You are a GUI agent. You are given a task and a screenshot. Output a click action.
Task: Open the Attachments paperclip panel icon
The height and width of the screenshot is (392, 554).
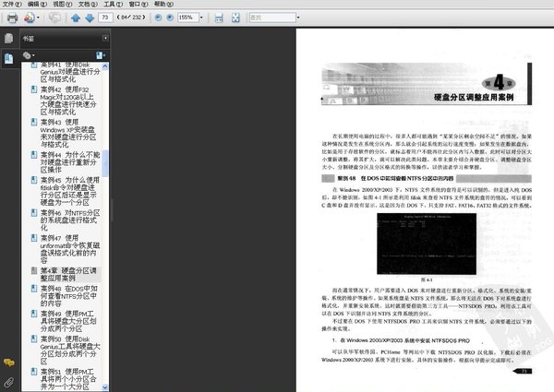9,382
